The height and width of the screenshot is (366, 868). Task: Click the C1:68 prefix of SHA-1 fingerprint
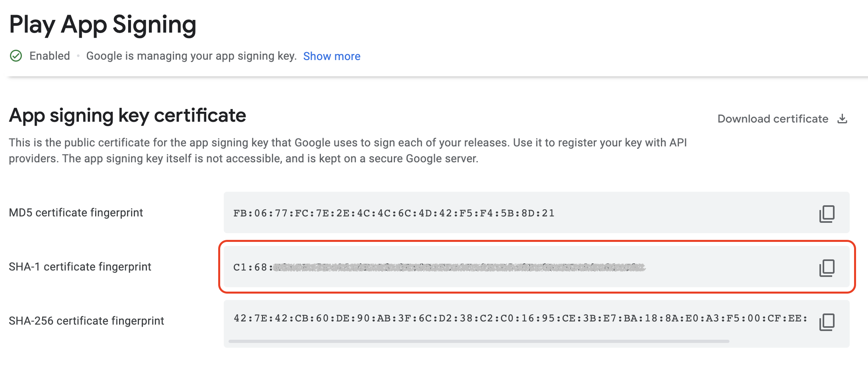click(x=250, y=267)
